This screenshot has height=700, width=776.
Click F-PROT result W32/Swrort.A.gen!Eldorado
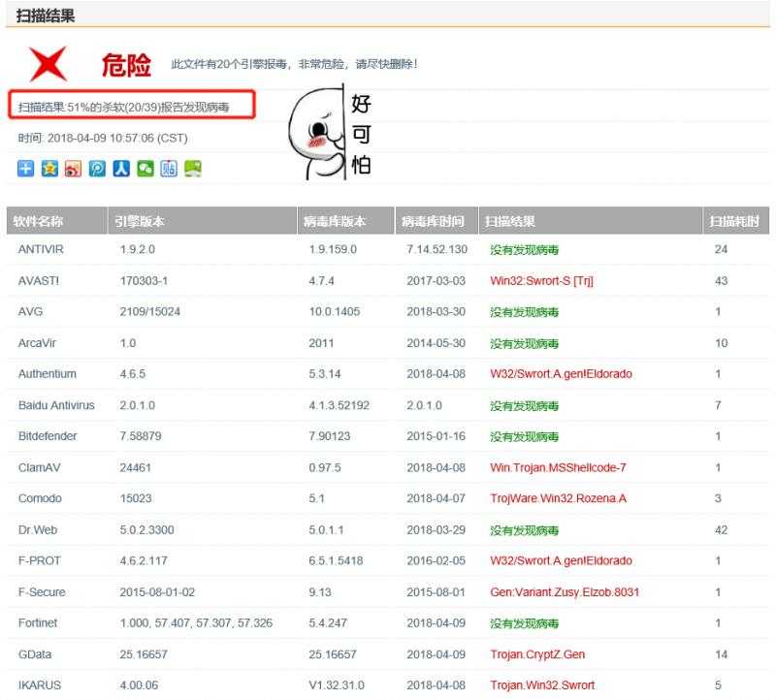[x=562, y=560]
